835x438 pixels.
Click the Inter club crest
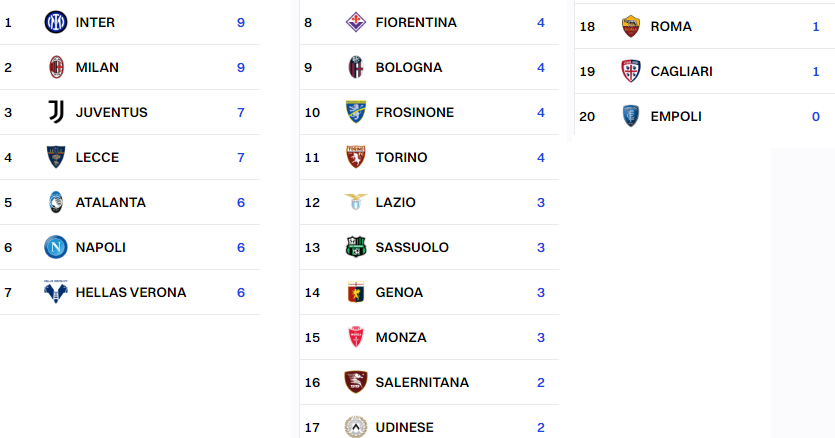[x=56, y=22]
